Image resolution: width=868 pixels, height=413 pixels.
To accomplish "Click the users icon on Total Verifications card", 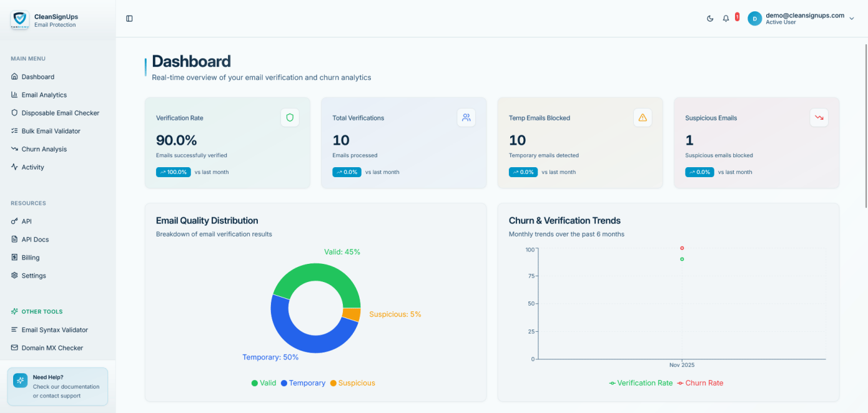I will [466, 117].
